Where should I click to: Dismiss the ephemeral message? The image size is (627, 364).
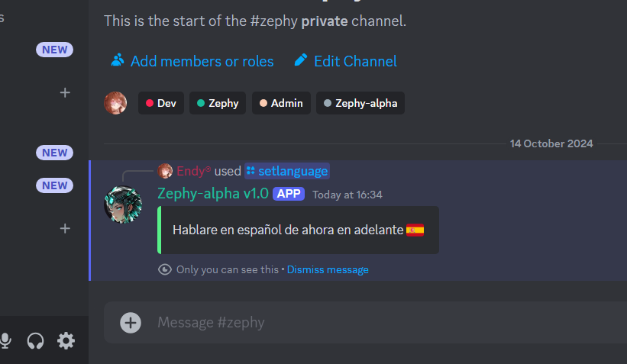[328, 269]
